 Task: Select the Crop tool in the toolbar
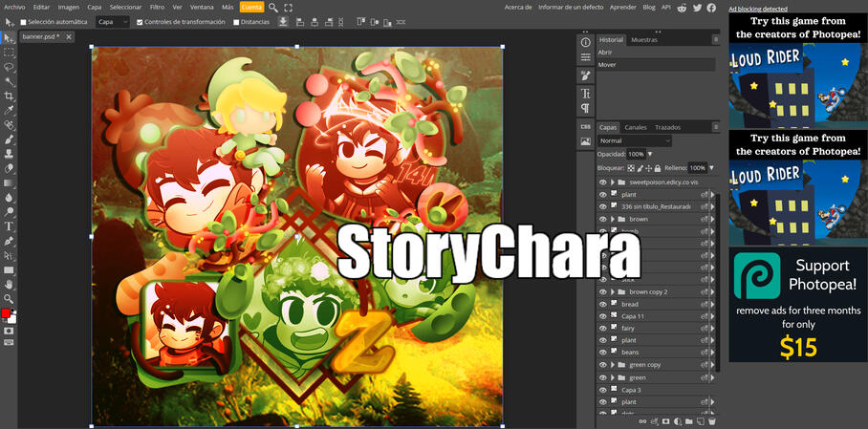[x=9, y=97]
